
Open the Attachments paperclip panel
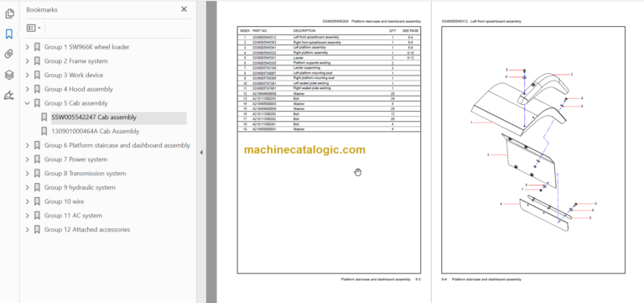pyautogui.click(x=9, y=55)
